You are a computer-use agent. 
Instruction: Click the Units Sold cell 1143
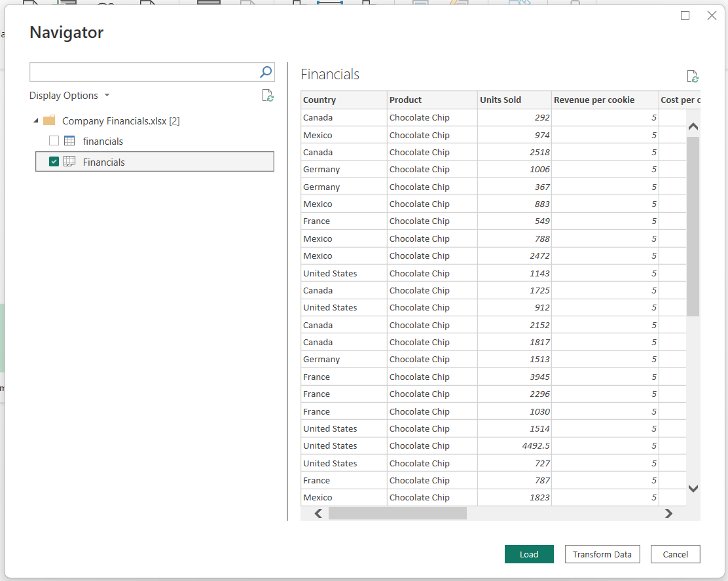pyautogui.click(x=515, y=273)
